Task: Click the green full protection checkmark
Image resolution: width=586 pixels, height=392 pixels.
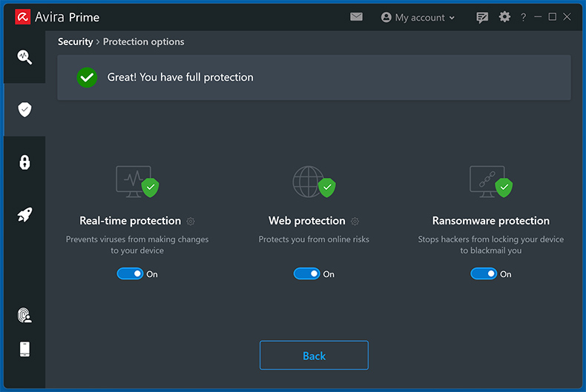Action: 87,77
